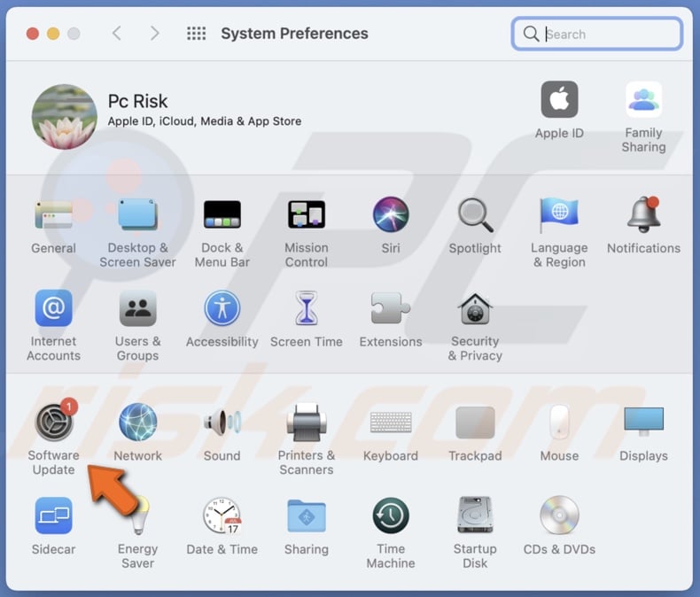This screenshot has height=597, width=700.
Task: Click the Pc Risk profile picture
Action: click(x=65, y=116)
